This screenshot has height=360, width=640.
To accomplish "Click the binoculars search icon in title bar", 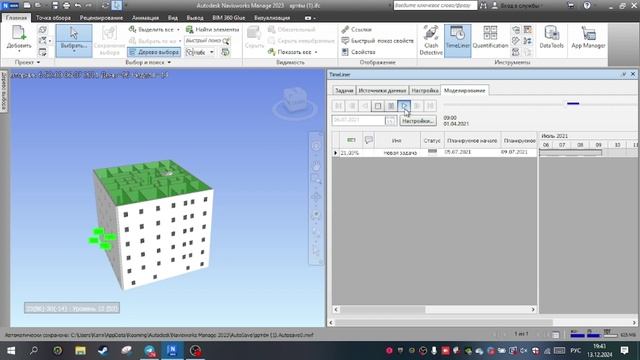I will click(483, 5).
